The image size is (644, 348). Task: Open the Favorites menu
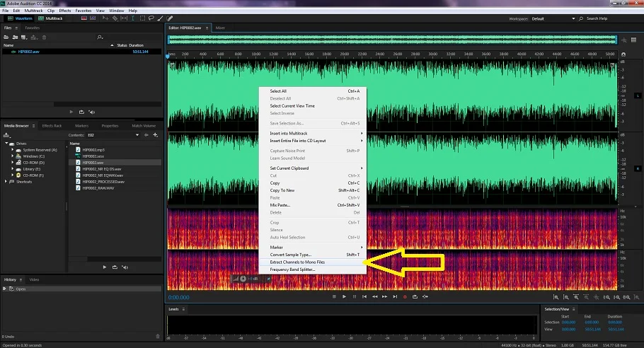84,11
